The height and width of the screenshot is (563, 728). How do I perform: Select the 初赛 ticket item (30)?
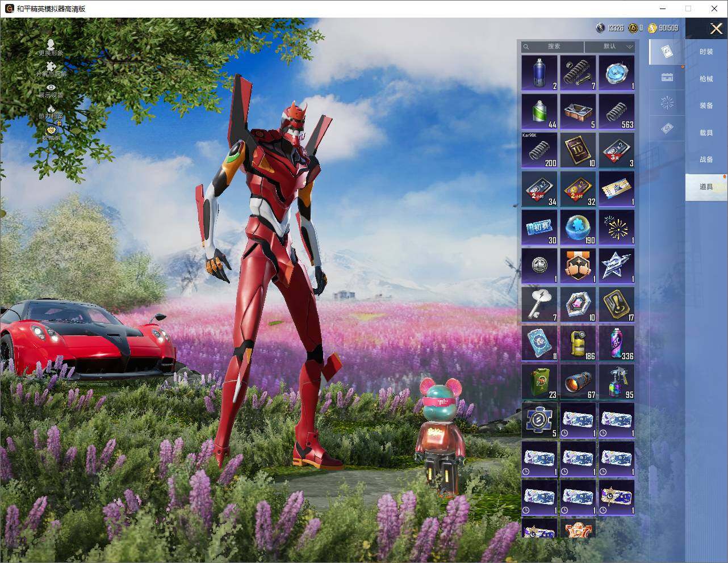[539, 227]
